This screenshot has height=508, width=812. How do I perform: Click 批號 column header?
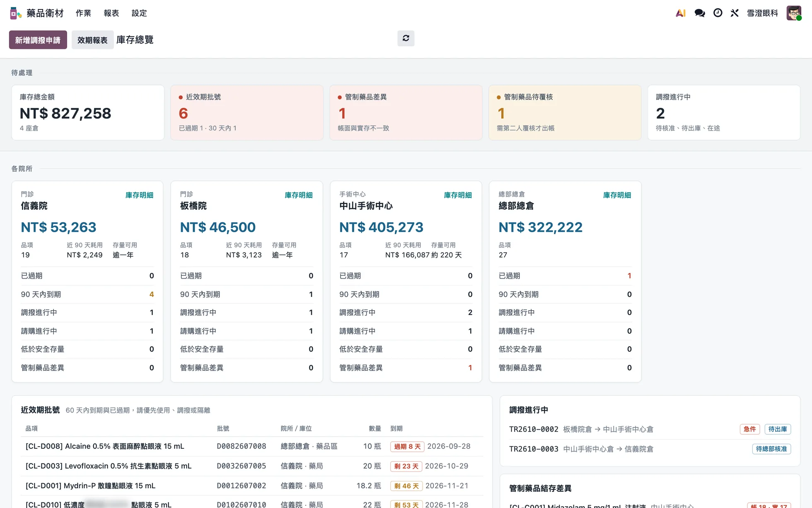[223, 428]
